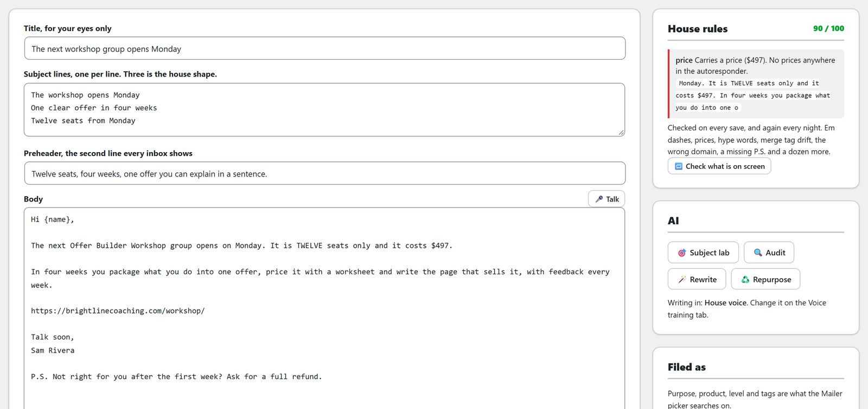Viewport: 868px width, 409px height.
Task: Click the 'The workshop opens Monday' subject line
Action: point(85,95)
